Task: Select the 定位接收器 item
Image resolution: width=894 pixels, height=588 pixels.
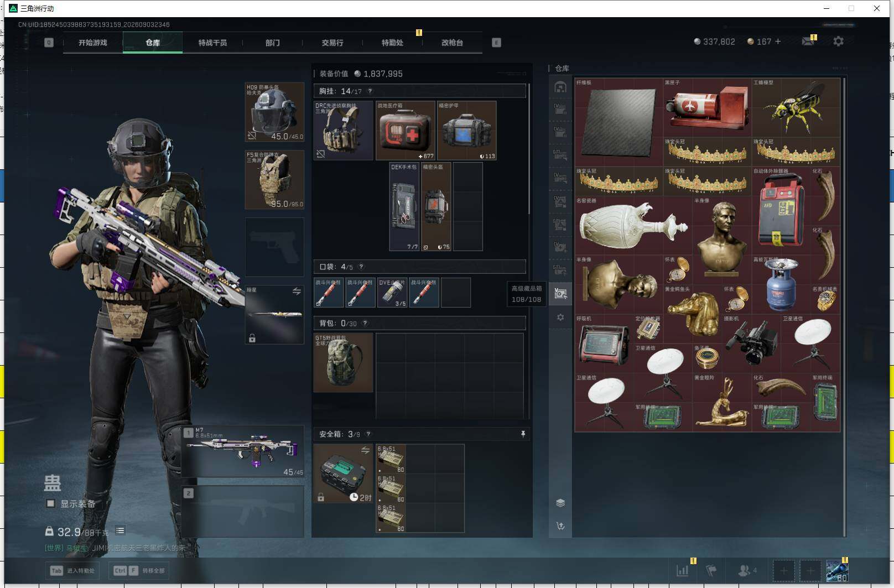Action: coord(648,329)
